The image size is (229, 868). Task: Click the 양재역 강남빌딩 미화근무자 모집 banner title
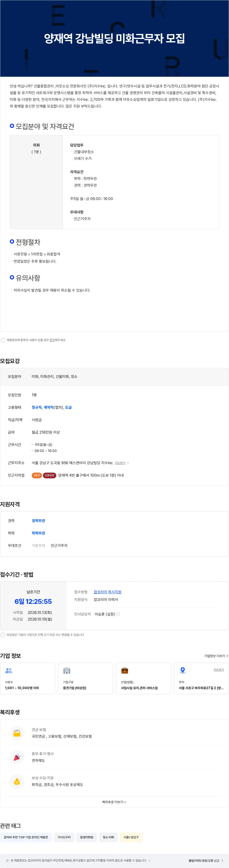tap(114, 38)
